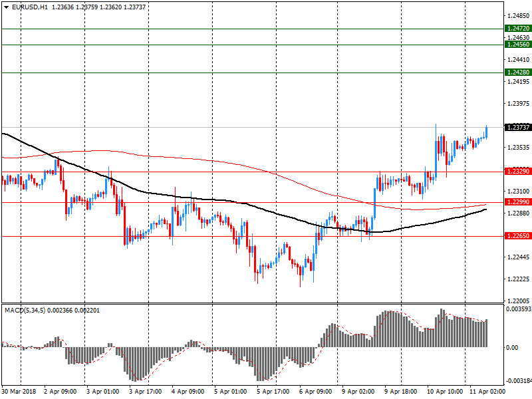Viewport: 532px width, 399px height.
Task: Click the 1.22880 price scale value
Action: (x=518, y=213)
